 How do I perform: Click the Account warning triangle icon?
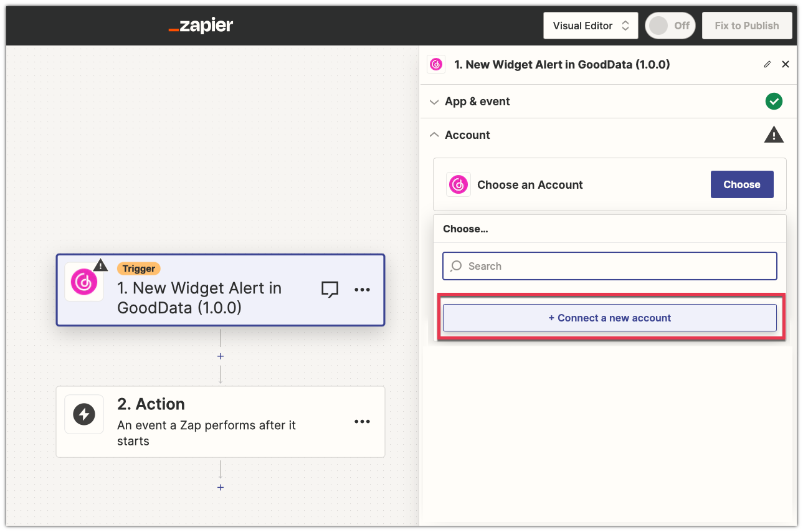(x=774, y=135)
